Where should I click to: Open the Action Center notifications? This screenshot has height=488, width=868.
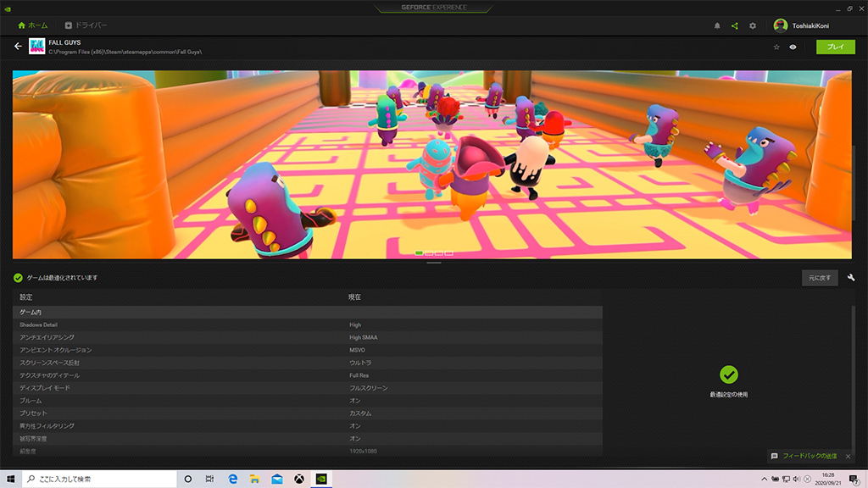pyautogui.click(x=854, y=480)
